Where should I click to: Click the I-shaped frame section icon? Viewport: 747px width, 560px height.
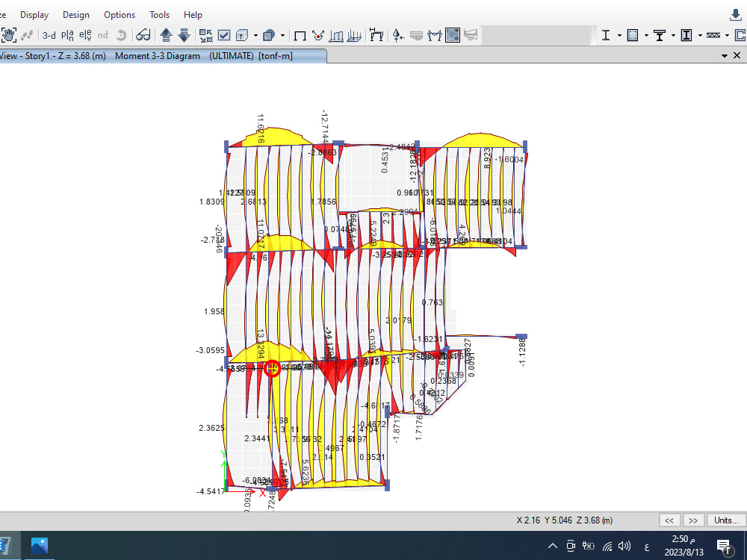tap(607, 34)
